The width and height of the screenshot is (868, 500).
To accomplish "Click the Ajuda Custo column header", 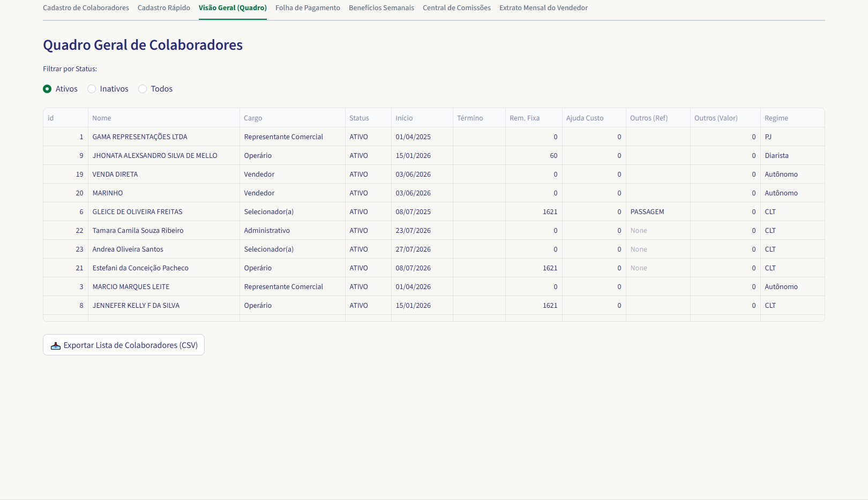I will tap(594, 118).
